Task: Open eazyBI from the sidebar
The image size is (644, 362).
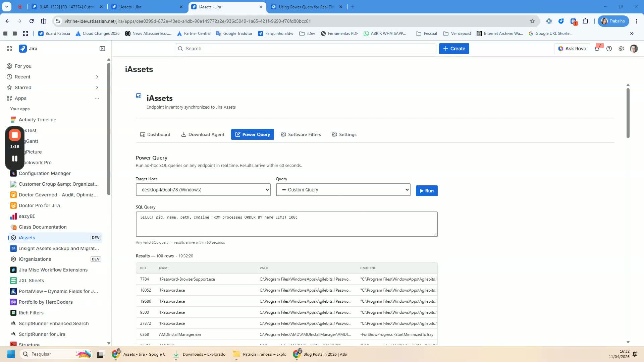Action: pyautogui.click(x=27, y=216)
